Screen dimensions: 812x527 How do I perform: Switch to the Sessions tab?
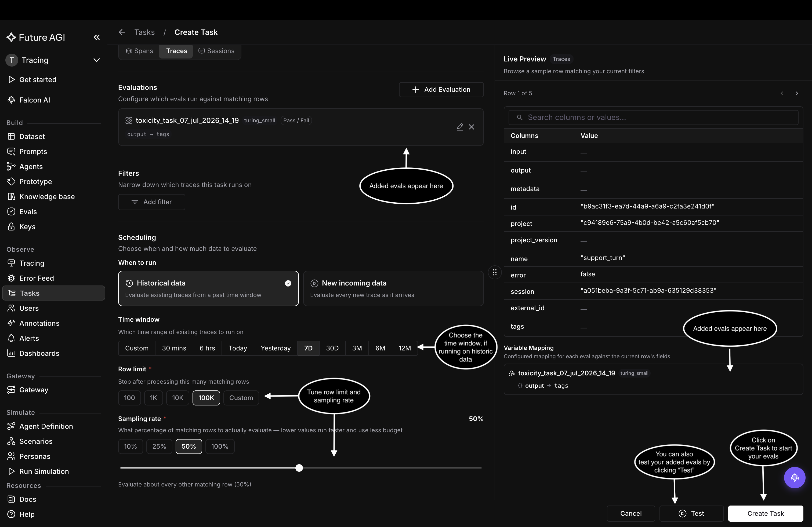pyautogui.click(x=216, y=51)
